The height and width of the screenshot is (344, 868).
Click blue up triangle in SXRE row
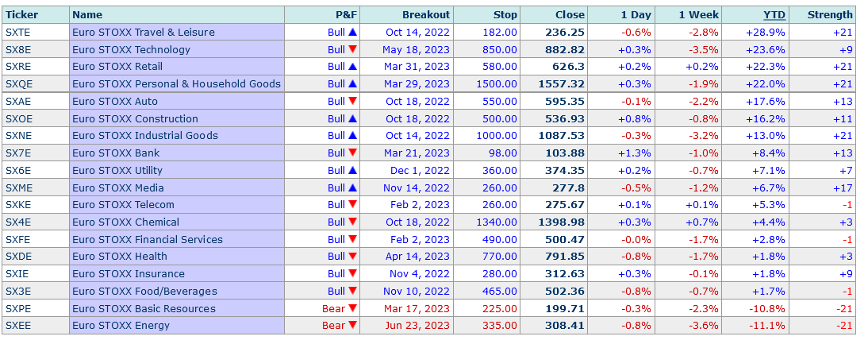(352, 67)
